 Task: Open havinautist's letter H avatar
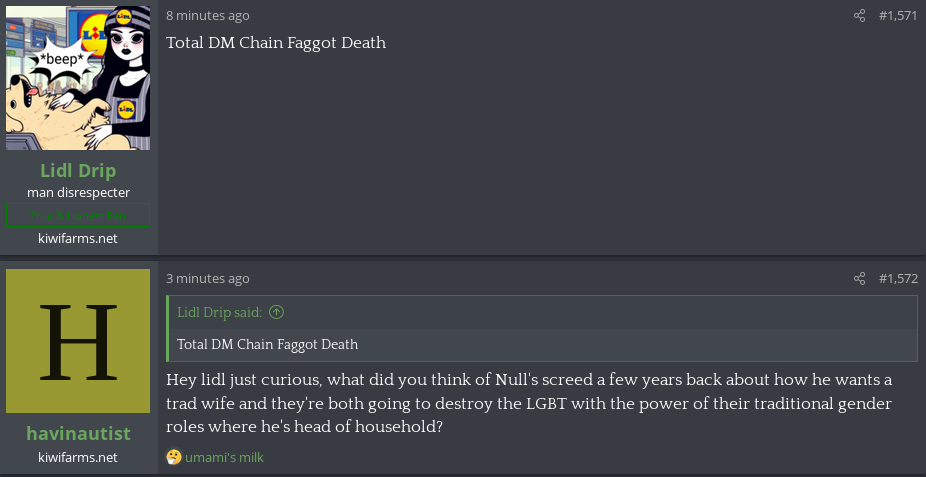pyautogui.click(x=78, y=341)
